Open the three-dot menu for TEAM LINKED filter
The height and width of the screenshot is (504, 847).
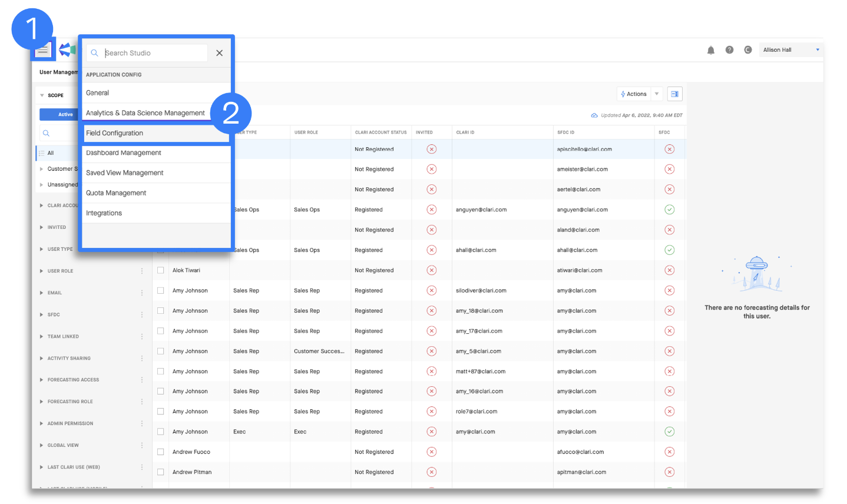[142, 336]
